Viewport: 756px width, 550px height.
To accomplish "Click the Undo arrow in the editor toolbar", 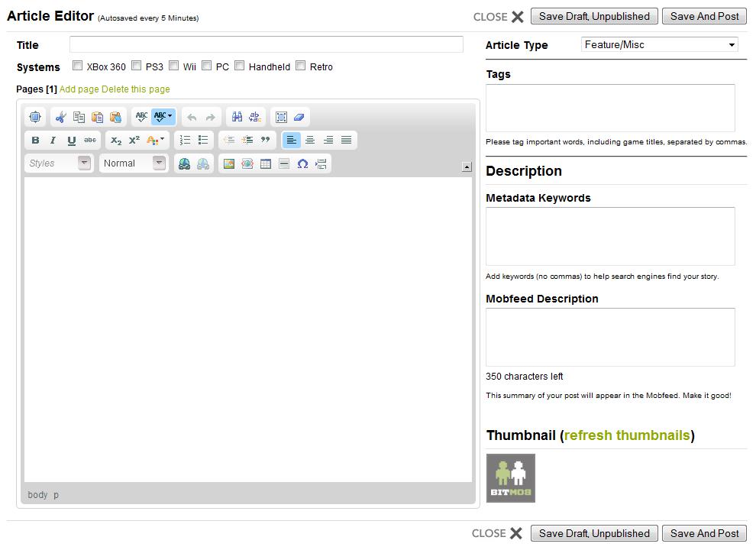I will [191, 117].
